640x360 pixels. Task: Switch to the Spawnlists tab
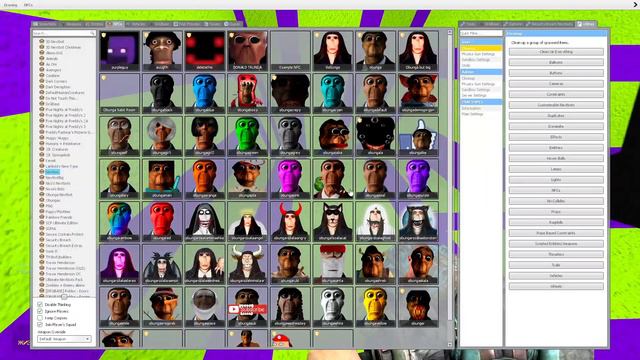click(x=46, y=24)
